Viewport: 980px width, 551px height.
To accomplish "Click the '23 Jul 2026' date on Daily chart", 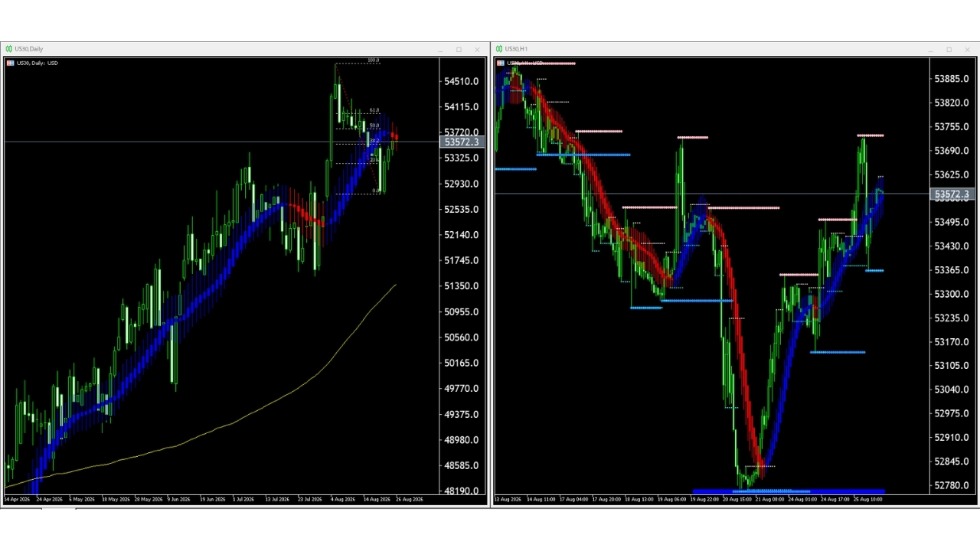I will 310,500.
